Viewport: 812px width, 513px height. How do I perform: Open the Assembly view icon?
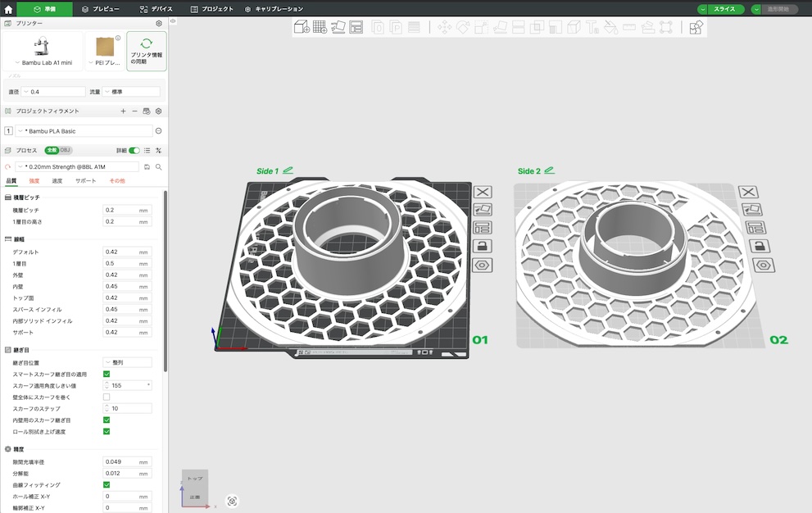click(x=696, y=27)
